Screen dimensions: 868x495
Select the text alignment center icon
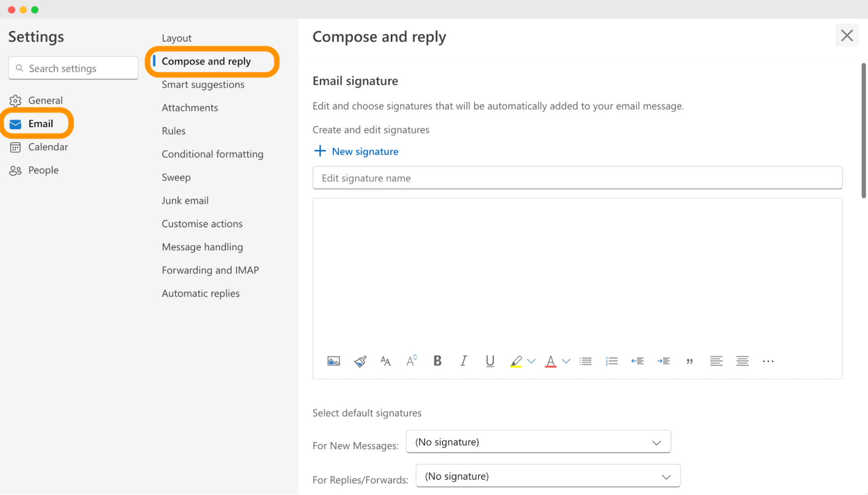(741, 361)
